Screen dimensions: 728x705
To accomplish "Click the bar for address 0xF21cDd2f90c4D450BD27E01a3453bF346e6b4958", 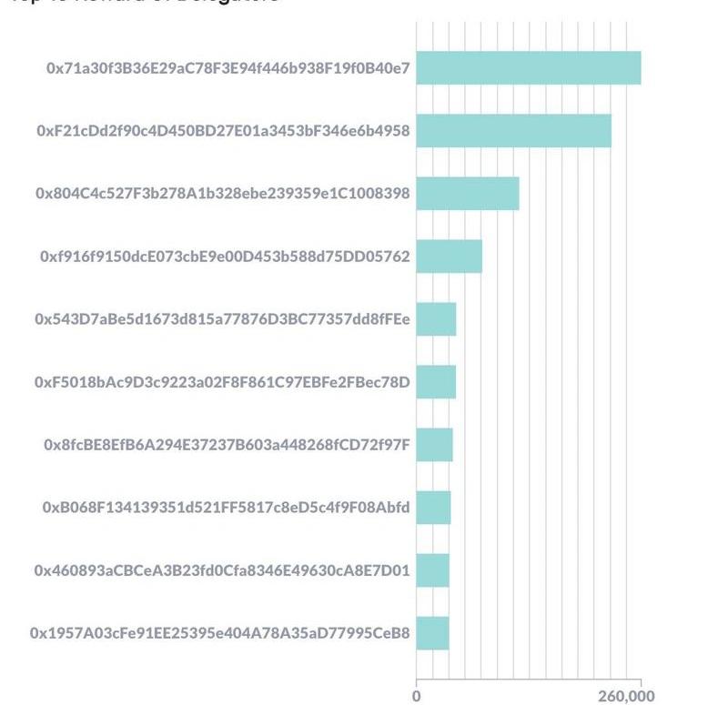I will [x=513, y=131].
